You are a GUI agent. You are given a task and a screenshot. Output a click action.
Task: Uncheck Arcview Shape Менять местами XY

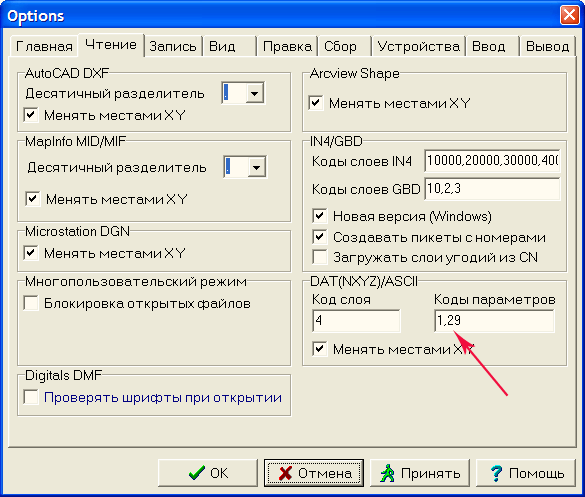click(316, 103)
